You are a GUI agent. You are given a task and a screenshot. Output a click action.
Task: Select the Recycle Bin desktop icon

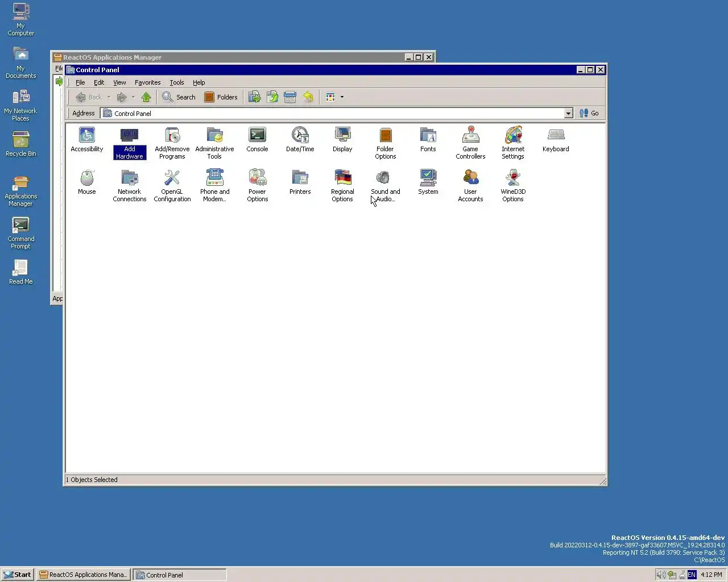click(x=20, y=144)
